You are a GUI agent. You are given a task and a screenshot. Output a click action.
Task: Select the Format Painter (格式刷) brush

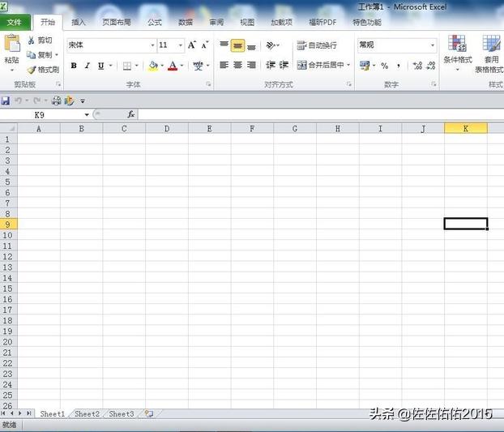(x=32, y=70)
